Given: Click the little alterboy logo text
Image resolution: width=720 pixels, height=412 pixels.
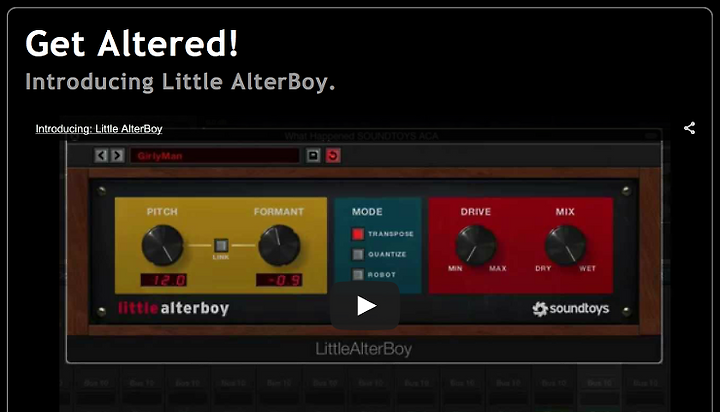Looking at the screenshot, I should pyautogui.click(x=174, y=308).
